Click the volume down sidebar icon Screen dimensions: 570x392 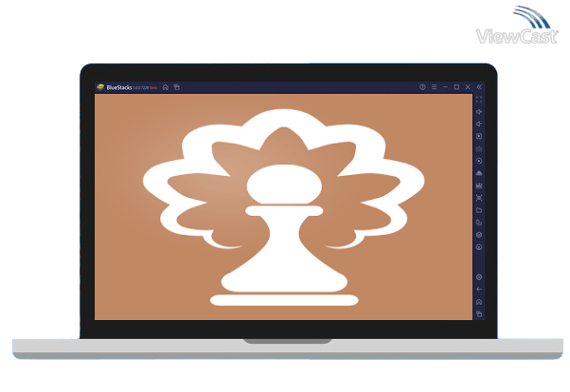(479, 124)
